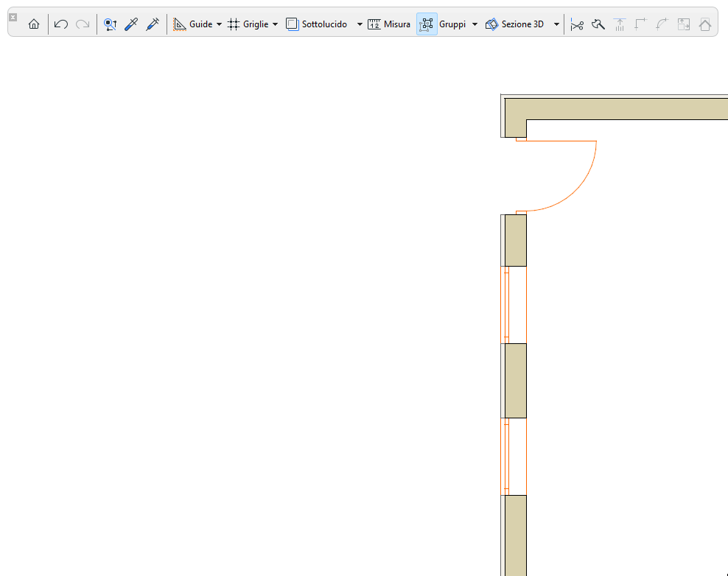This screenshot has height=576, width=728.
Task: Activate the Adjust tool next to the scissors
Action: click(598, 24)
